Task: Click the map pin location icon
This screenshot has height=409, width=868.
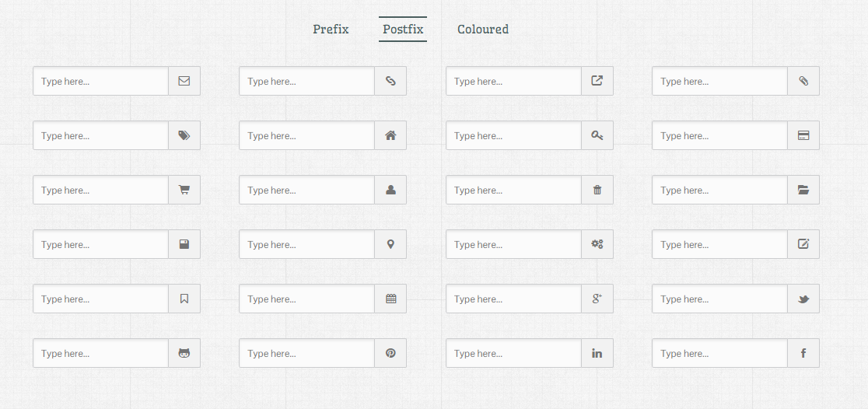Action: (x=390, y=244)
